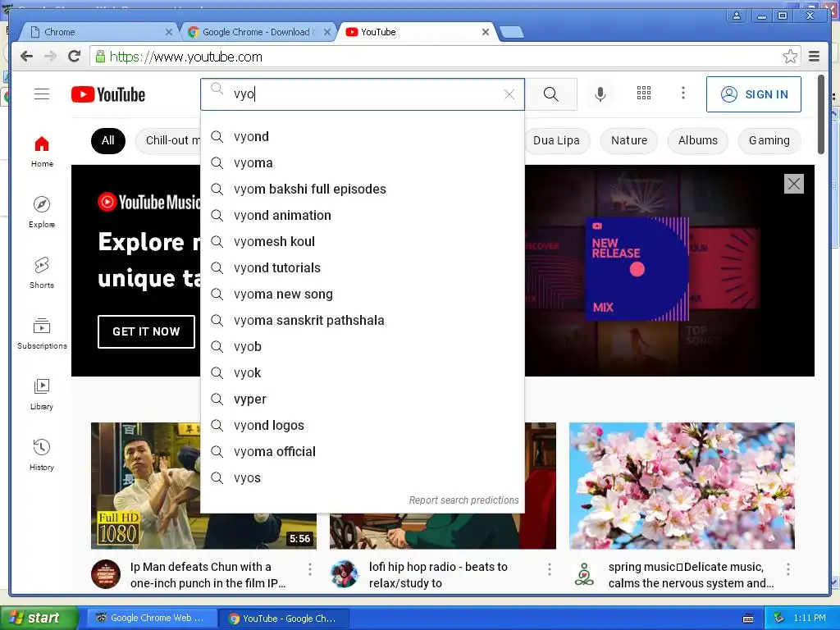Pick the "vyper" suggestion
The image size is (840, 630).
point(362,399)
